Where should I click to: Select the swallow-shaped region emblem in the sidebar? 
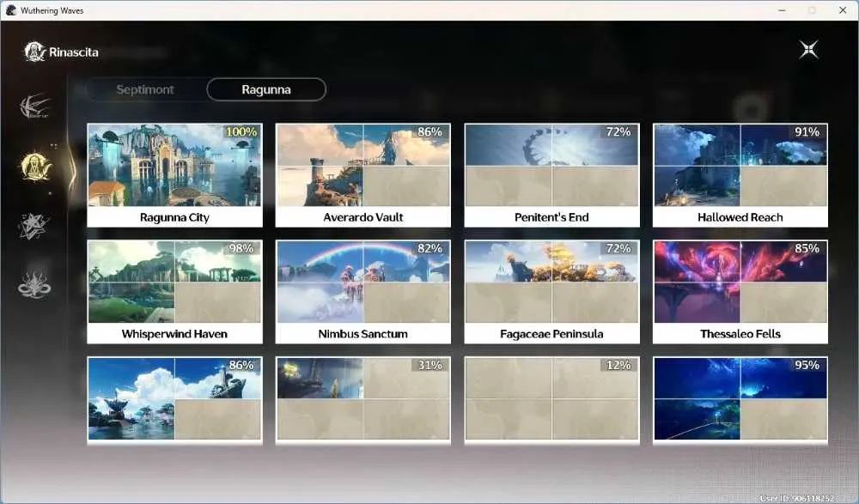click(34, 106)
